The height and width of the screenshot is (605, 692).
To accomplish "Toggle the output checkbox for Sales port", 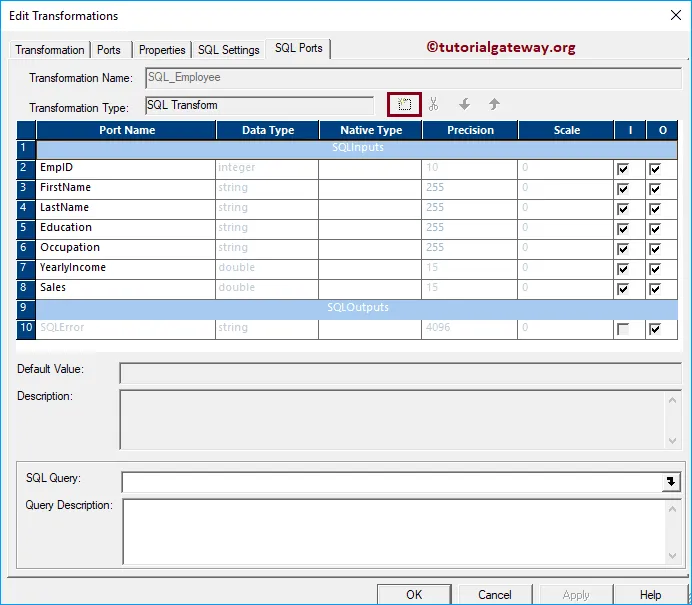I will click(655, 289).
